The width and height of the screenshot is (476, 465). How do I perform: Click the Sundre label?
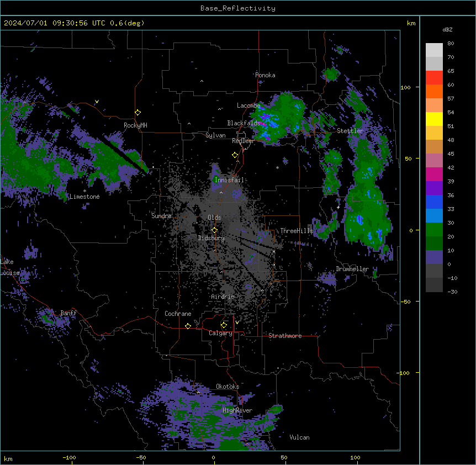tap(161, 216)
